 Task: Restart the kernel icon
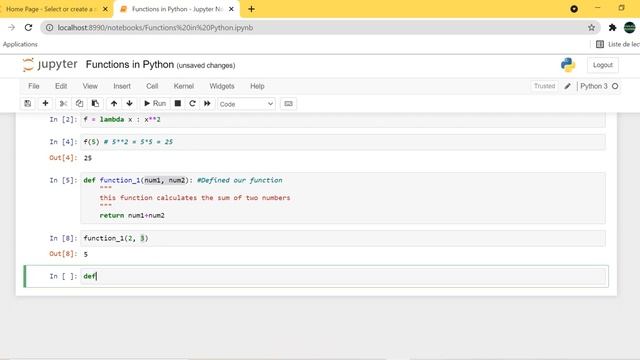pos(192,104)
